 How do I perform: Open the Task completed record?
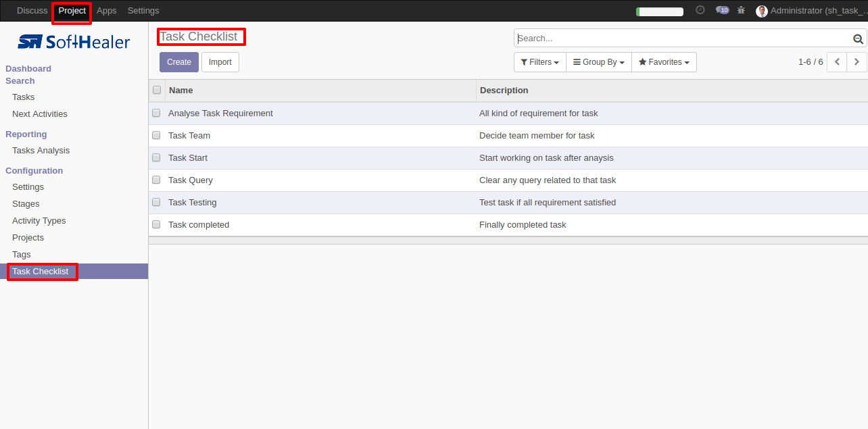pyautogui.click(x=199, y=225)
